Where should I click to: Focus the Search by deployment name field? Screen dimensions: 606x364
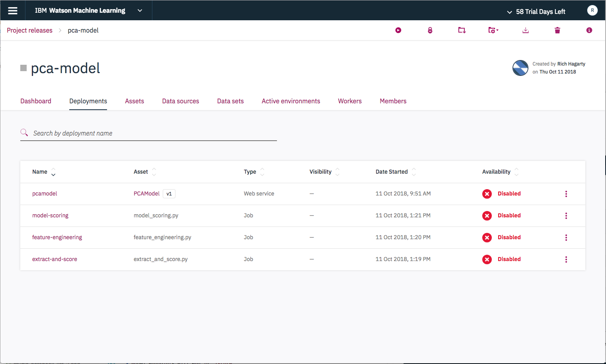coord(148,133)
